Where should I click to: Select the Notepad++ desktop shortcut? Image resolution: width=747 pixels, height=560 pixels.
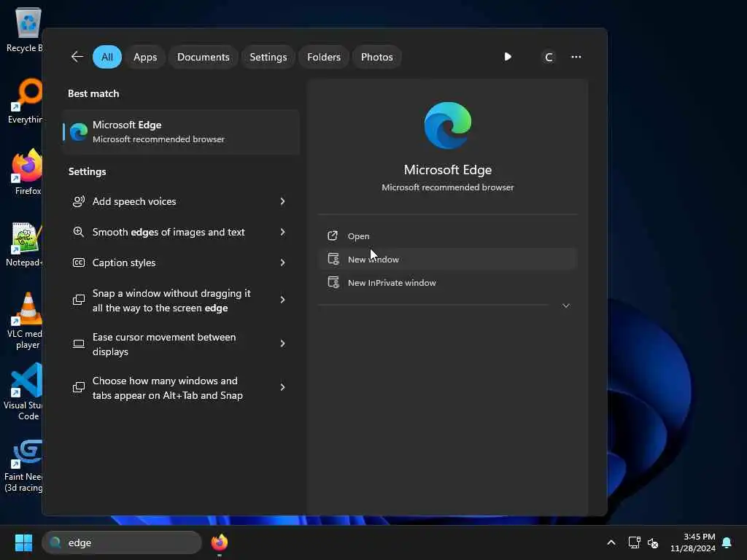tap(24, 244)
